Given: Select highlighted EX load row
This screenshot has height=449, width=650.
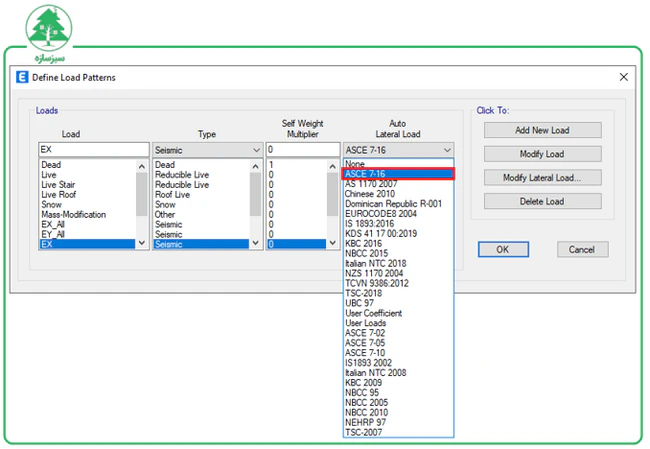Looking at the screenshot, I should click(87, 244).
